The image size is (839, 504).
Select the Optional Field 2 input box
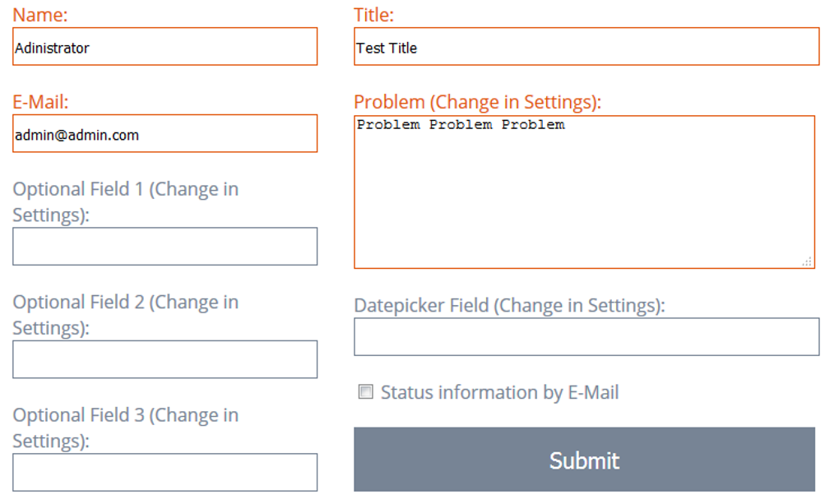click(165, 359)
